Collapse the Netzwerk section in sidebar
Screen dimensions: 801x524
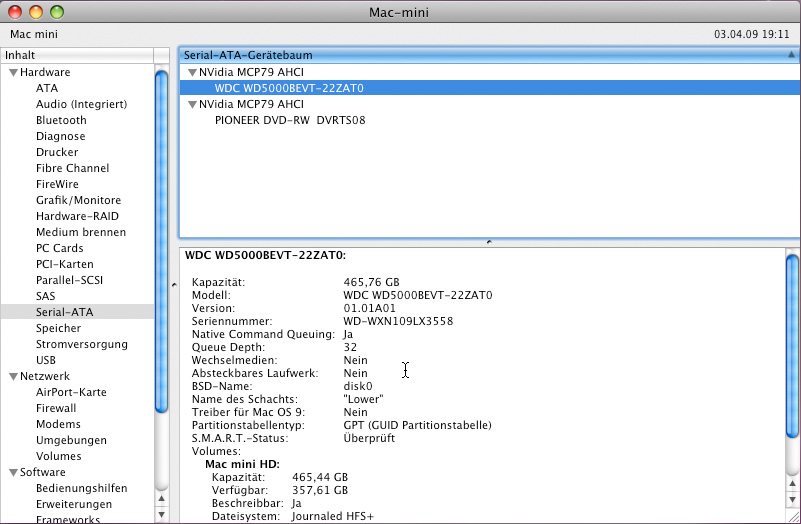click(14, 376)
